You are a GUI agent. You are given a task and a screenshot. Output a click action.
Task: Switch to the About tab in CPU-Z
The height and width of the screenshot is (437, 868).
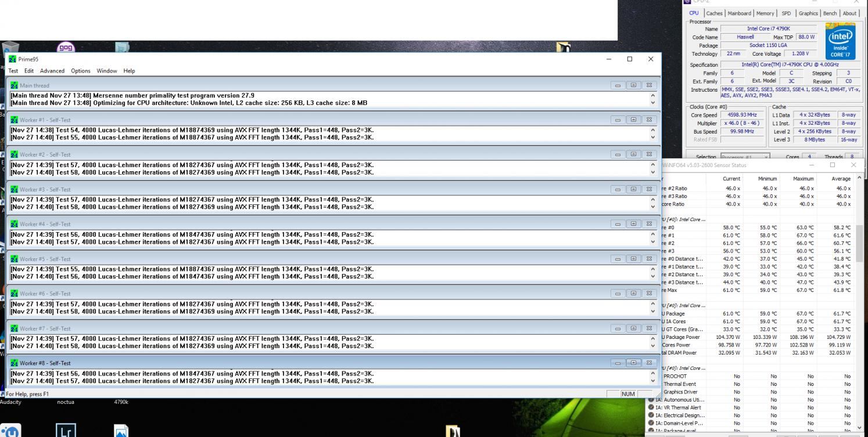tap(849, 13)
